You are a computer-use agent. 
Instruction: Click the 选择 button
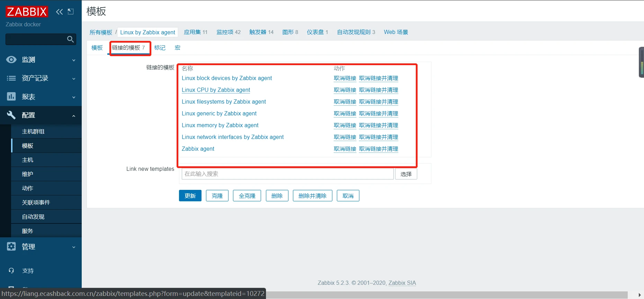tap(406, 174)
